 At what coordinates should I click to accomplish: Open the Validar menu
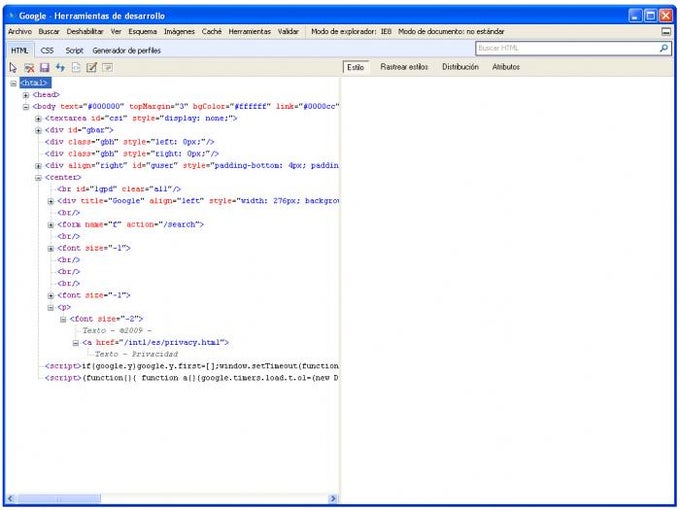click(288, 32)
